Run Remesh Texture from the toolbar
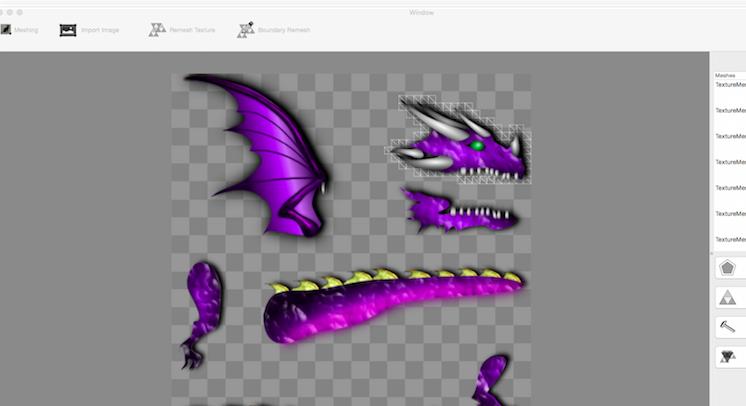This screenshot has width=746, height=406. tap(157, 30)
